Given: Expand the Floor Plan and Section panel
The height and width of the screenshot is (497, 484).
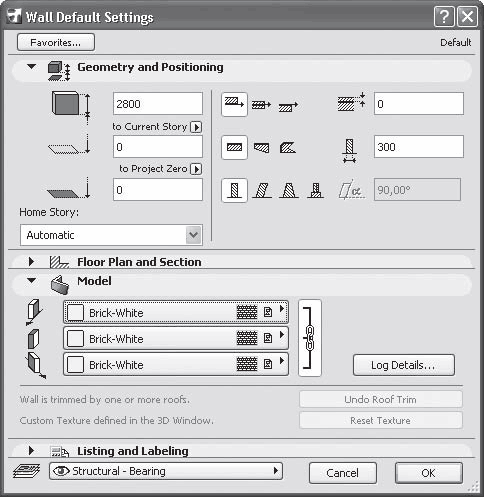Looking at the screenshot, I should pos(31,262).
